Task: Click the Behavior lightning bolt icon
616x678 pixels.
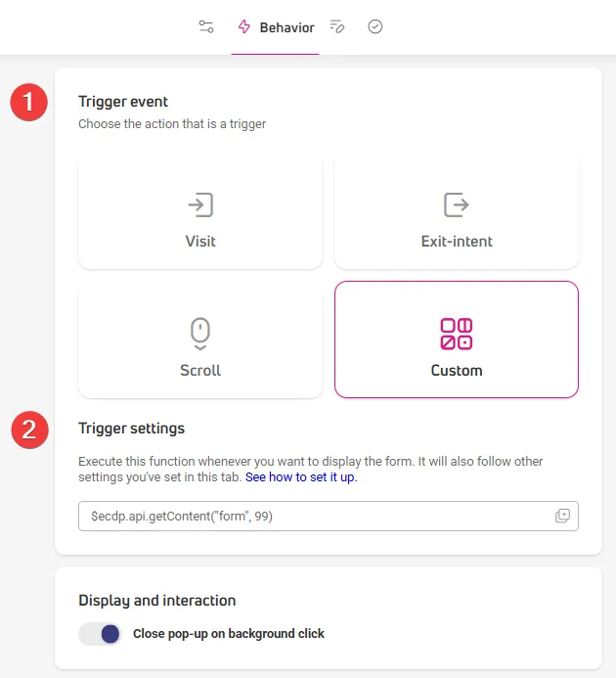Action: tap(244, 26)
